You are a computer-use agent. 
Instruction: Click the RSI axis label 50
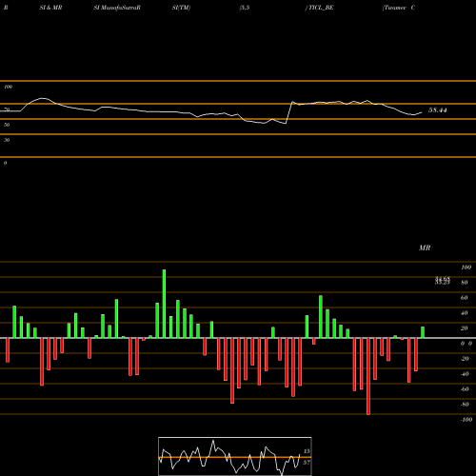7,125
